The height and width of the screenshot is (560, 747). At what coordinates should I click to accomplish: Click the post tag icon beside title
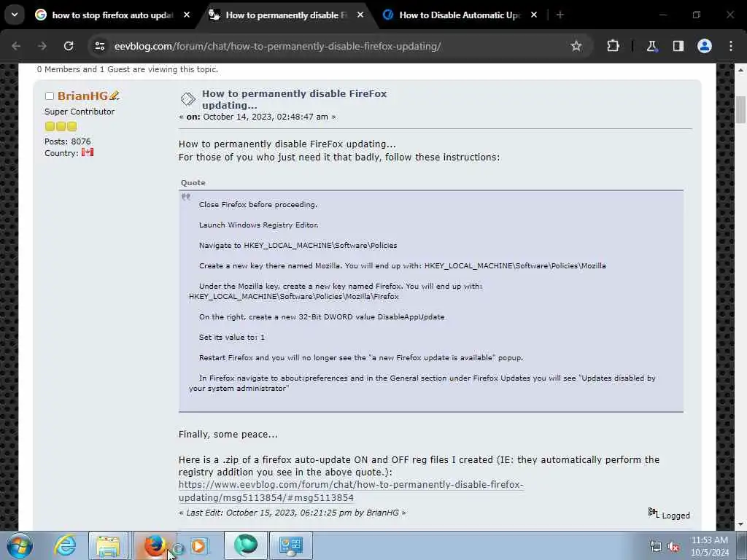pos(187,99)
